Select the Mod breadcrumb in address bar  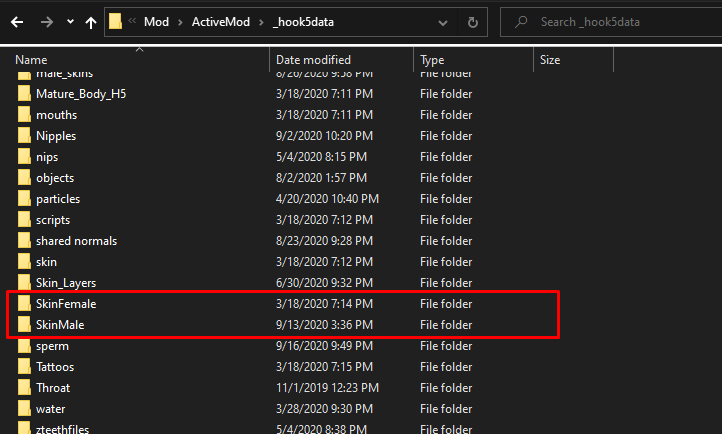pyautogui.click(x=156, y=22)
